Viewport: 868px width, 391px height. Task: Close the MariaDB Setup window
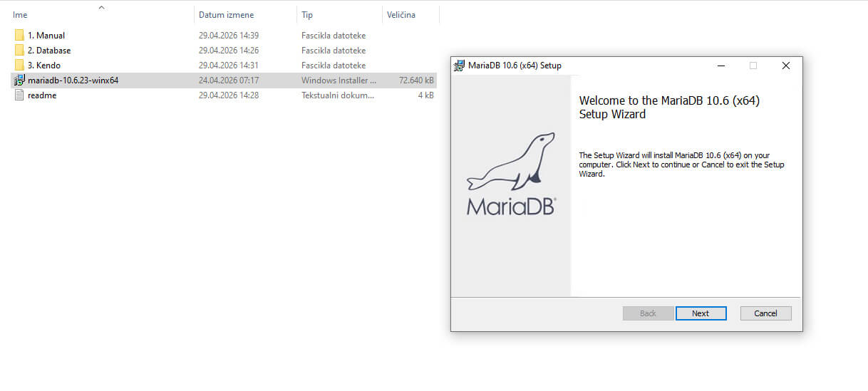[786, 66]
